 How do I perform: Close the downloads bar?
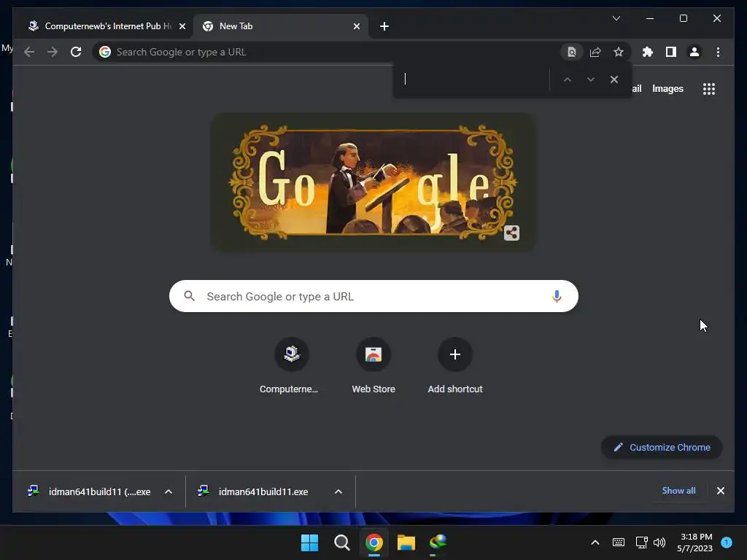(x=720, y=491)
